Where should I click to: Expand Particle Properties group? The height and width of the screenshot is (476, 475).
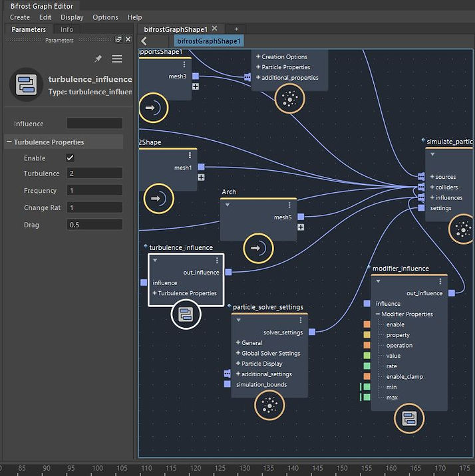tap(258, 66)
